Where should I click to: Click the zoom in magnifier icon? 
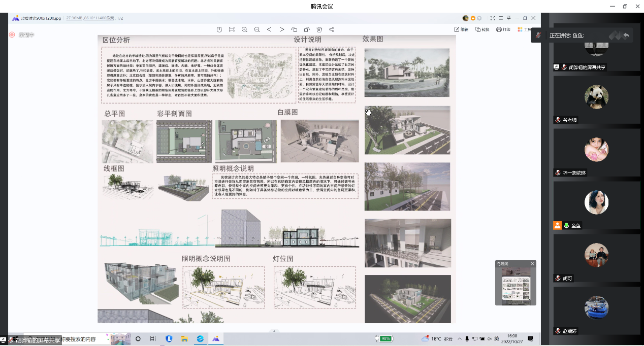244,29
